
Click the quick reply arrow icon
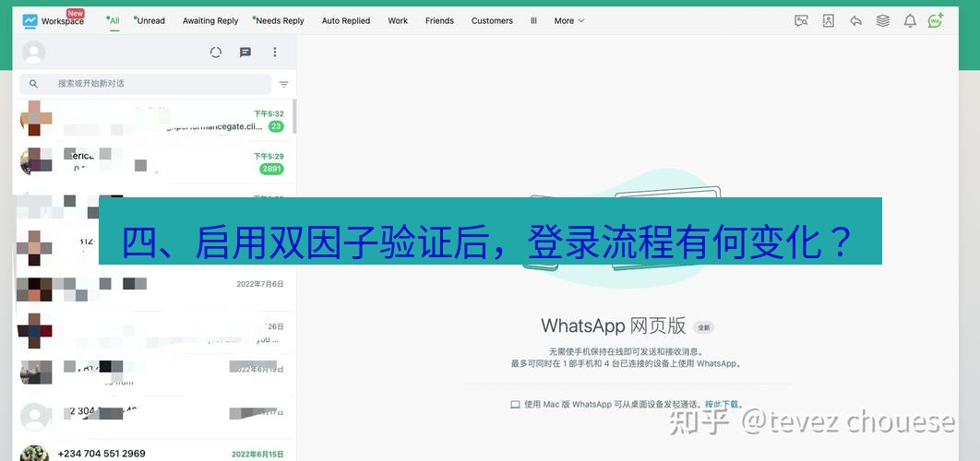pyautogui.click(x=855, y=20)
